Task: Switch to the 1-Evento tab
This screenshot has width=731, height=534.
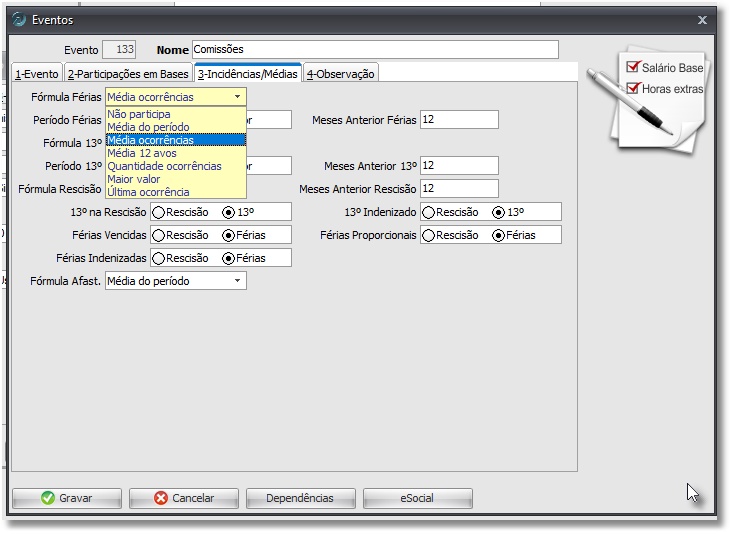Action: coord(37,74)
